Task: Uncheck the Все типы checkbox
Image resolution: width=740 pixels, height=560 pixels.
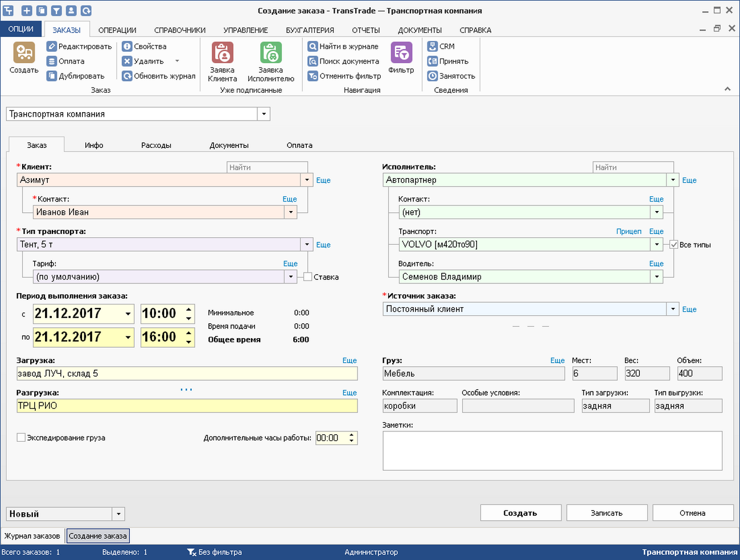Action: 674,245
